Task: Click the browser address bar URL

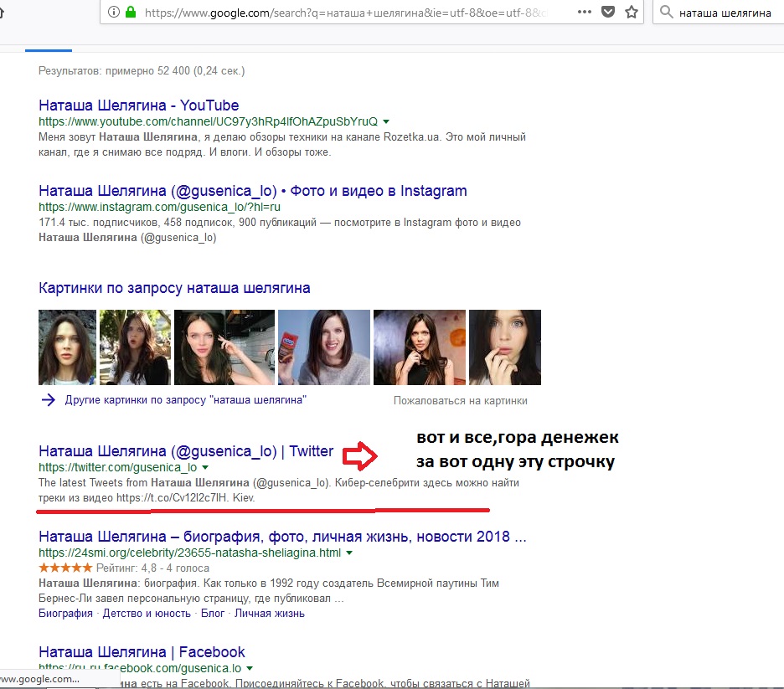Action: [345, 13]
